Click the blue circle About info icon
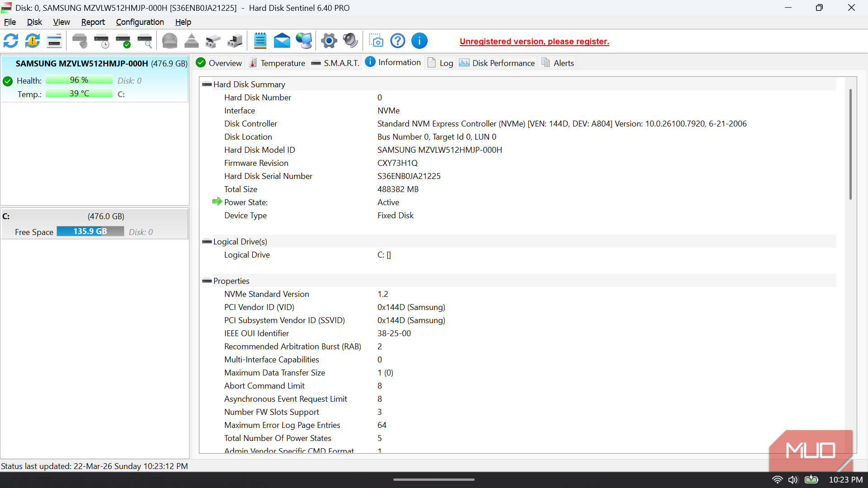868x488 pixels. click(420, 41)
